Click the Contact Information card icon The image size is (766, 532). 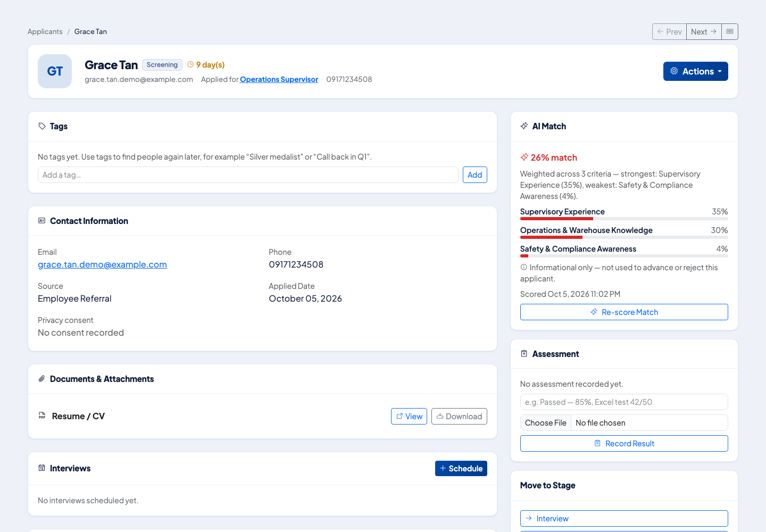[x=42, y=221]
